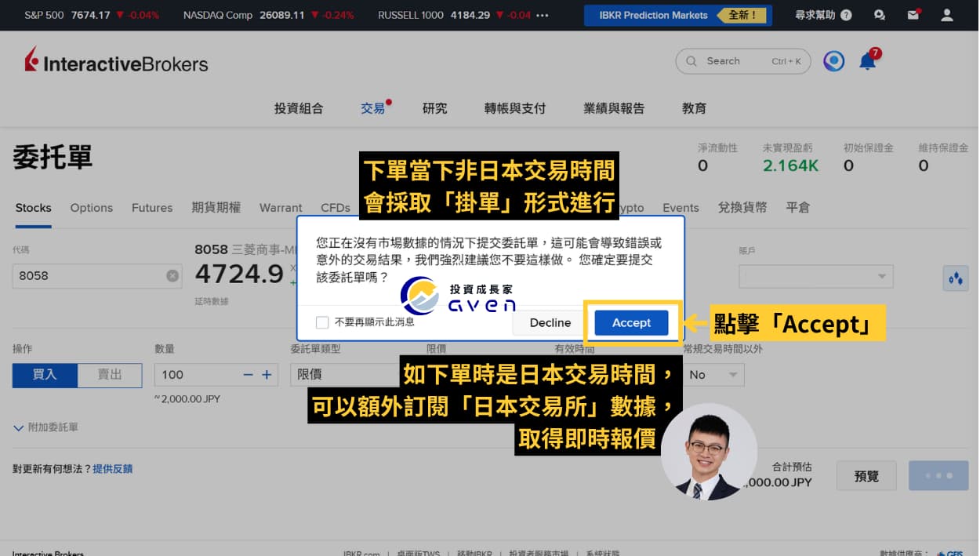Switch to the CFDs tab
Screen dimensions: 980x556
click(x=336, y=208)
